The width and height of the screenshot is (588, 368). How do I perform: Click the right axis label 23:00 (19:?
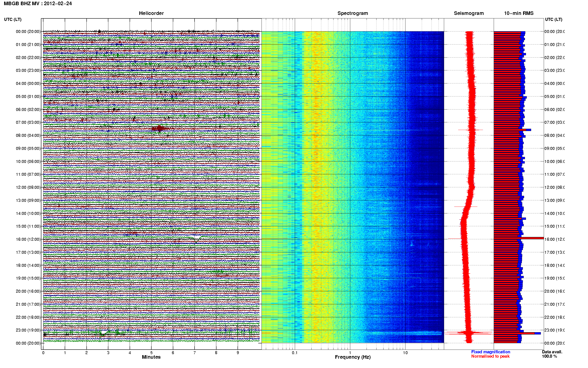554,330
